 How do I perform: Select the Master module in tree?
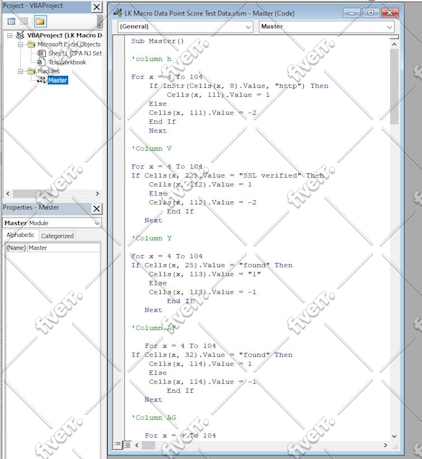[58, 80]
